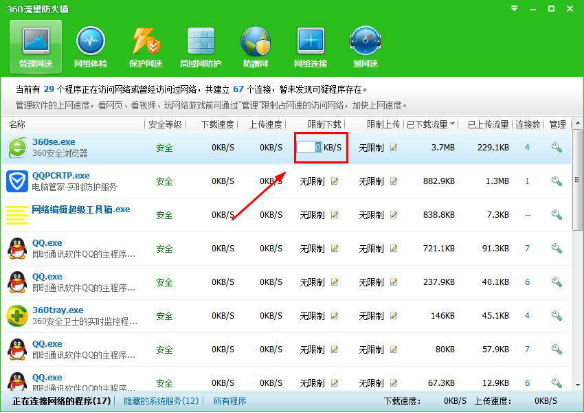Open the 局域网防护 section
This screenshot has width=584, height=413.
201,47
